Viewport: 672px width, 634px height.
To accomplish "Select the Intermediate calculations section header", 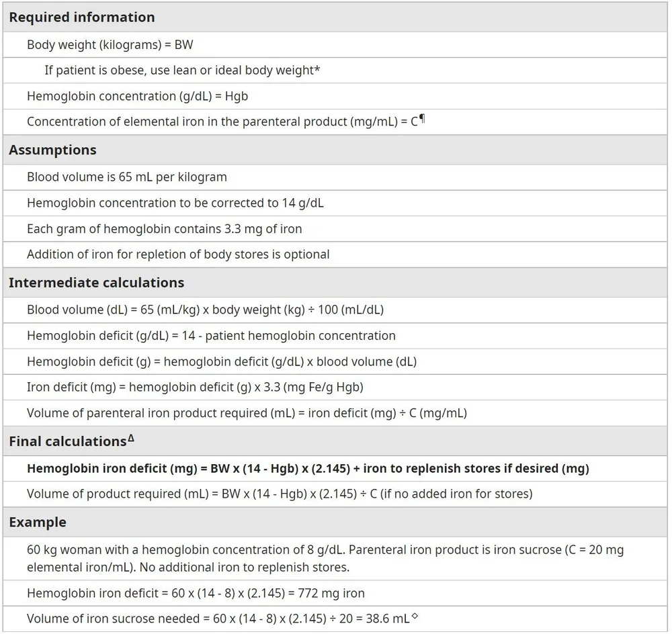I will (x=96, y=283).
